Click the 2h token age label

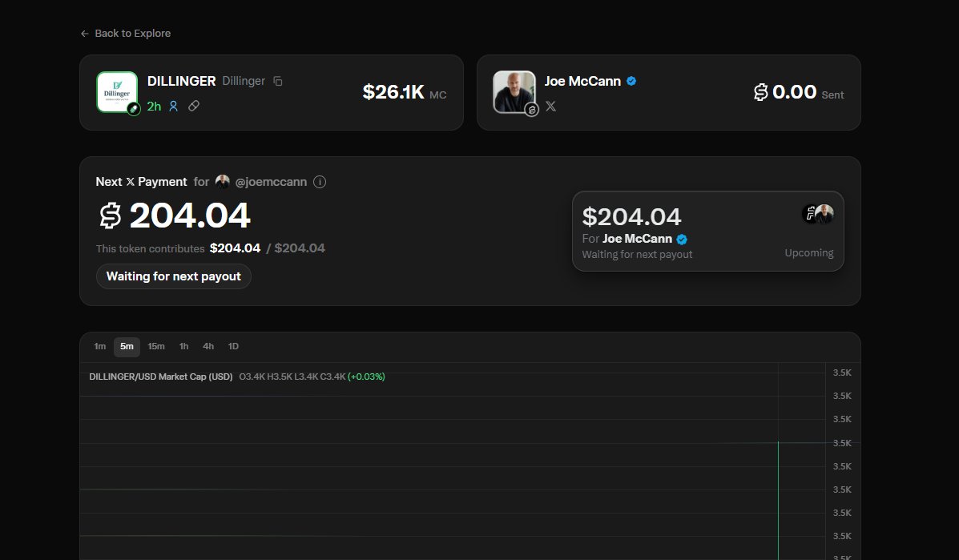pos(154,107)
